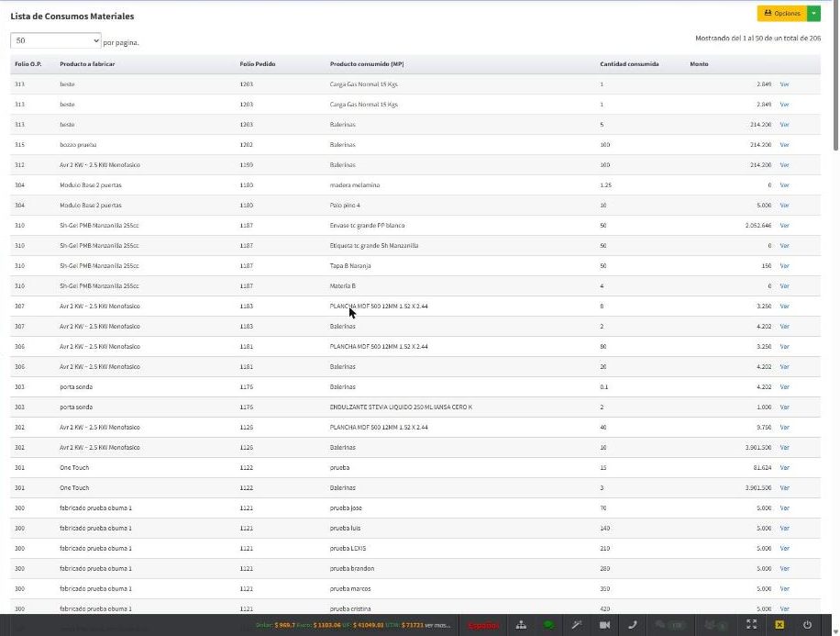The width and height of the screenshot is (840, 636).
Task: Click the magic wand icon
Action: (x=577, y=625)
